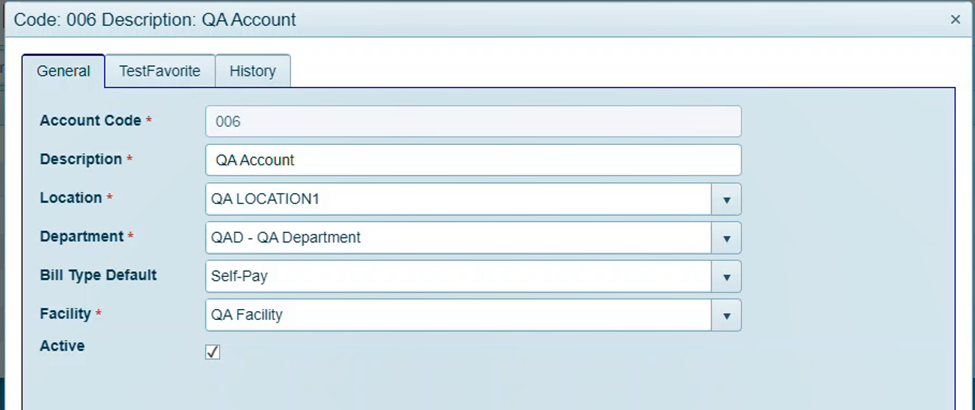Uncheck the Active checkbox
Viewport: 975px width, 410px height.
point(212,352)
